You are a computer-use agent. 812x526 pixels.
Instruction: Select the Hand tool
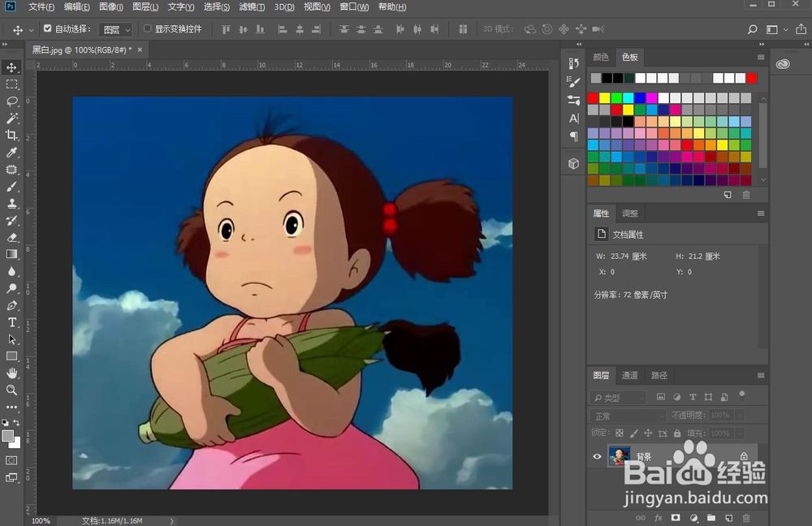11,373
